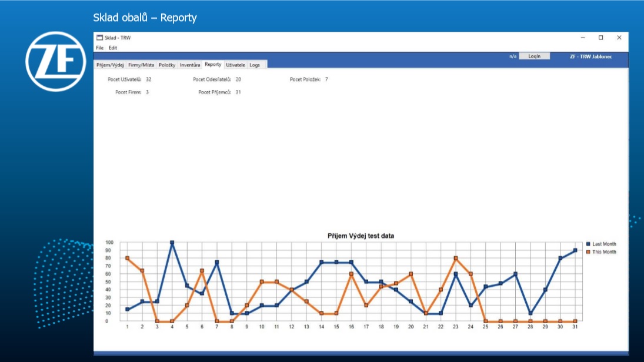
Task: Open the File menu
Action: pyautogui.click(x=100, y=48)
